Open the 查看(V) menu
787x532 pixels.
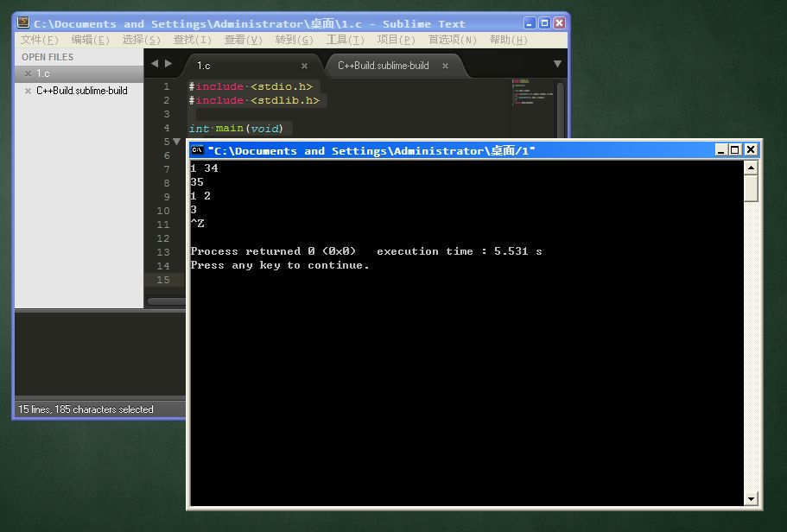[244, 39]
